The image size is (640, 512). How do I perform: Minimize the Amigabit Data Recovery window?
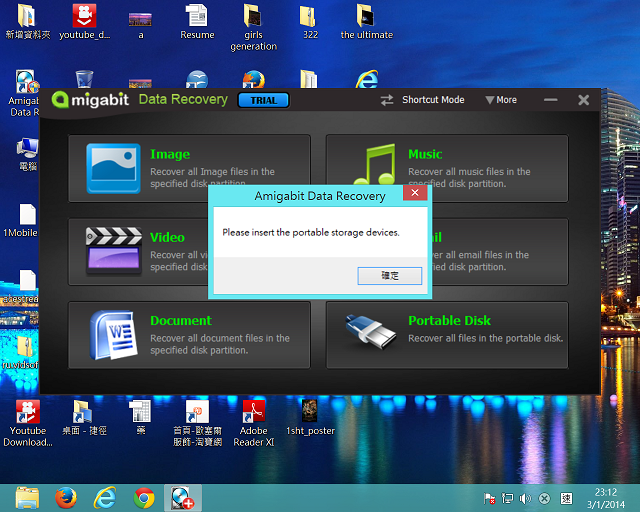[551, 100]
